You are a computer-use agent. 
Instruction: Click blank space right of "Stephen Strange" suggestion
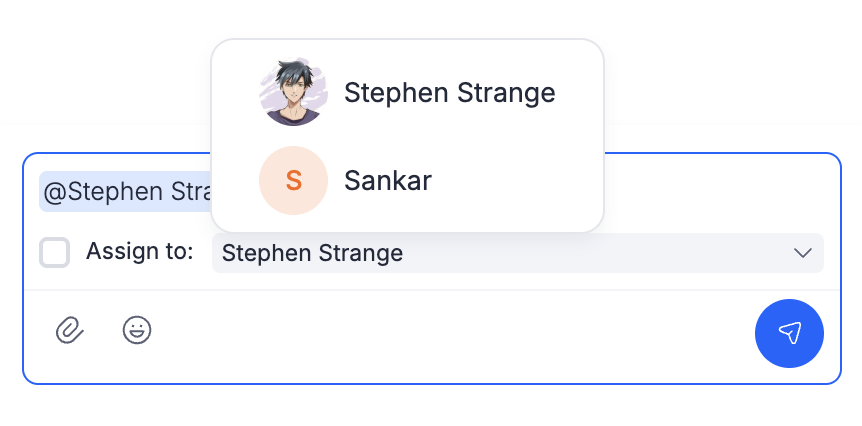(580, 93)
